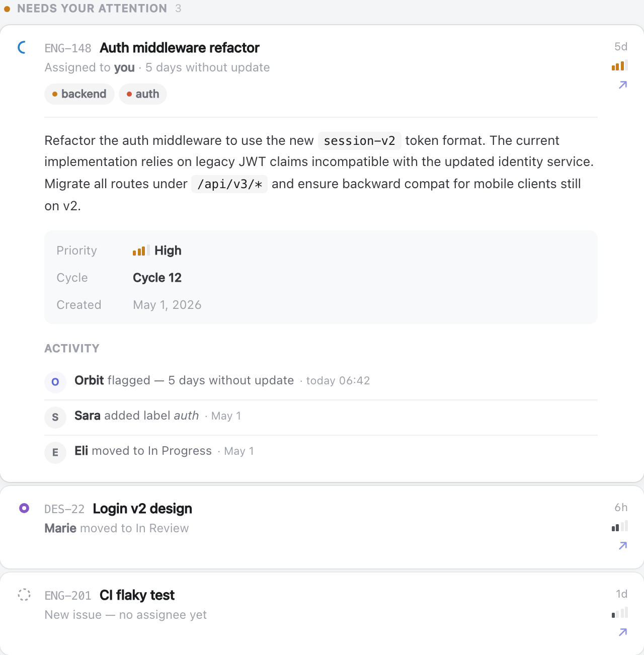Open the Cycle 12 field
This screenshot has height=655, width=644.
pyautogui.click(x=157, y=278)
